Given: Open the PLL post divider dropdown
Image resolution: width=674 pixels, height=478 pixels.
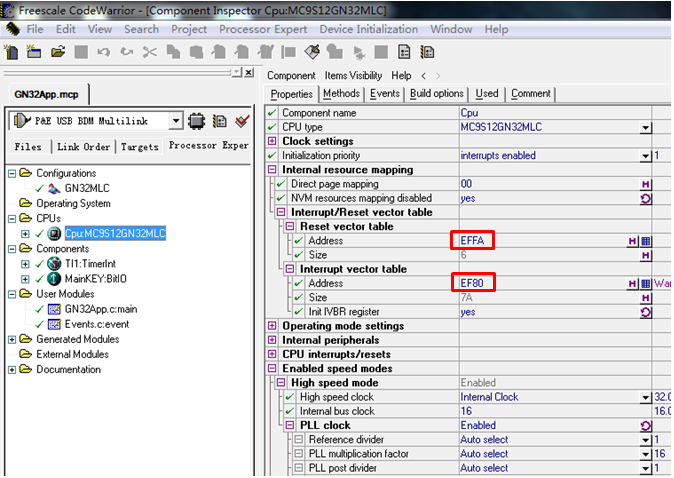Looking at the screenshot, I should [646, 468].
